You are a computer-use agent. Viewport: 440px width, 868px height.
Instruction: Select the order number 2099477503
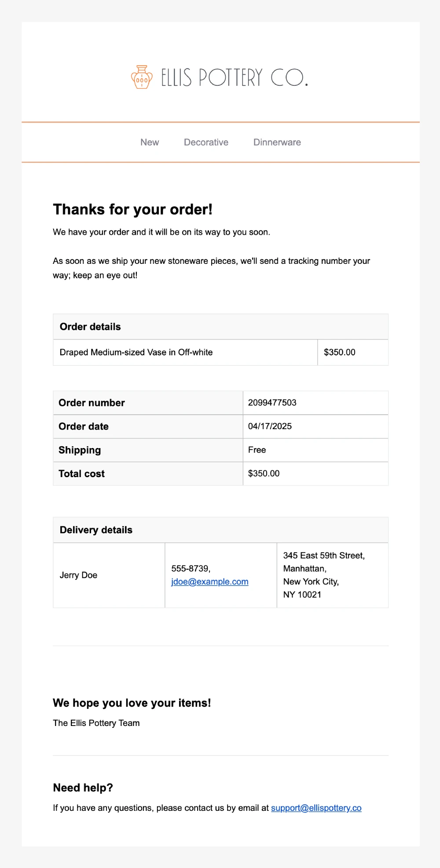[x=272, y=403]
